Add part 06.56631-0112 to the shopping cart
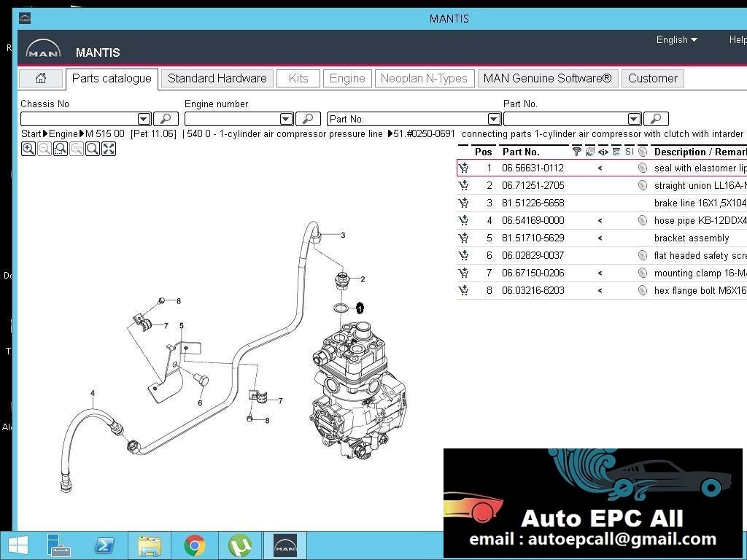This screenshot has height=560, width=747. 464,168
